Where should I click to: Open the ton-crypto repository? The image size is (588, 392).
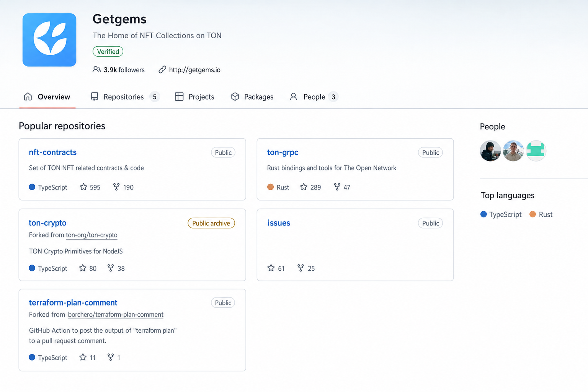click(47, 223)
